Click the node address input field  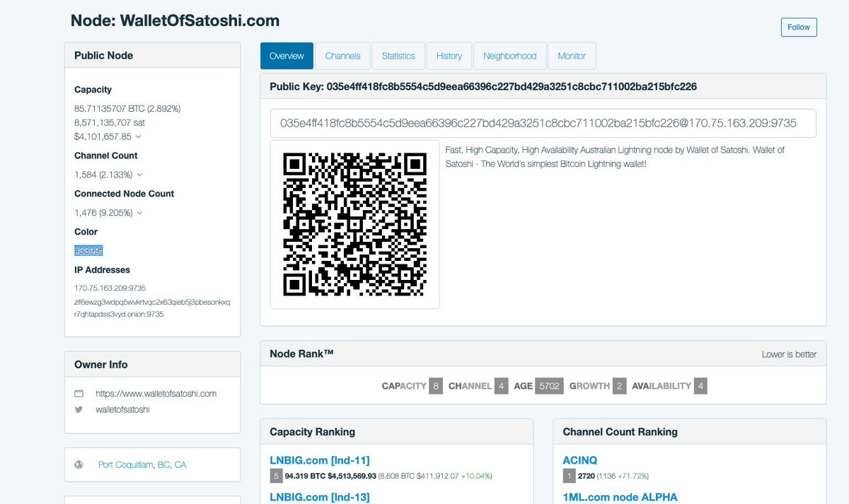point(543,123)
